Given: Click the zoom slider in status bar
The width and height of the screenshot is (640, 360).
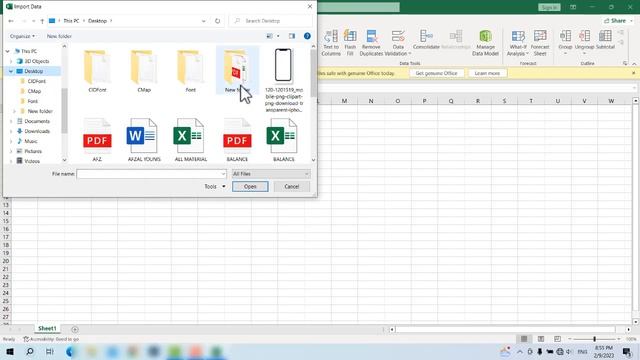Looking at the screenshot, I should (594, 339).
